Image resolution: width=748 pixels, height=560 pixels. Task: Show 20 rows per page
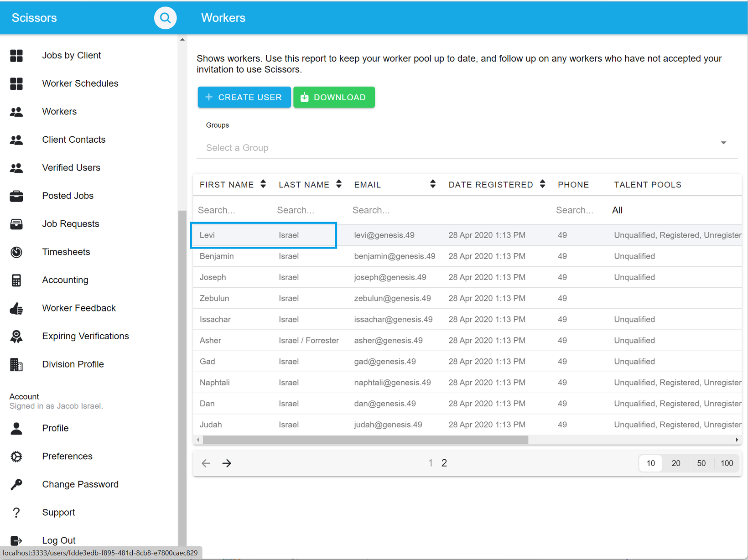click(676, 463)
